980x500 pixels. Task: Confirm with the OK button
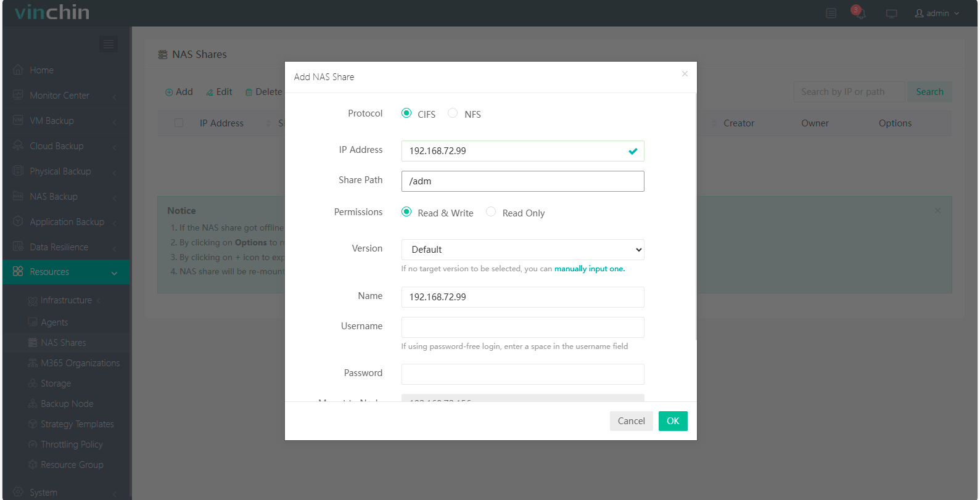[x=673, y=421]
